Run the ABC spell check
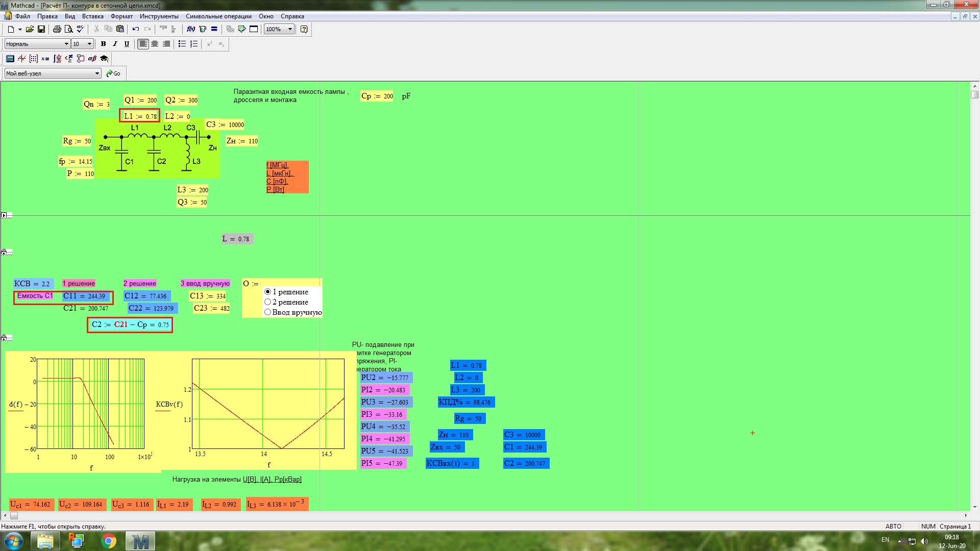This screenshot has width=980, height=551. (80, 29)
